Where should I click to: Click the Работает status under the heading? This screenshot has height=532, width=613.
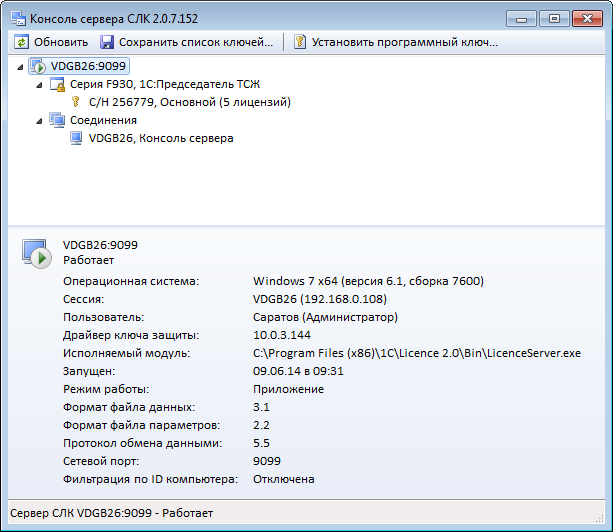pos(89,260)
